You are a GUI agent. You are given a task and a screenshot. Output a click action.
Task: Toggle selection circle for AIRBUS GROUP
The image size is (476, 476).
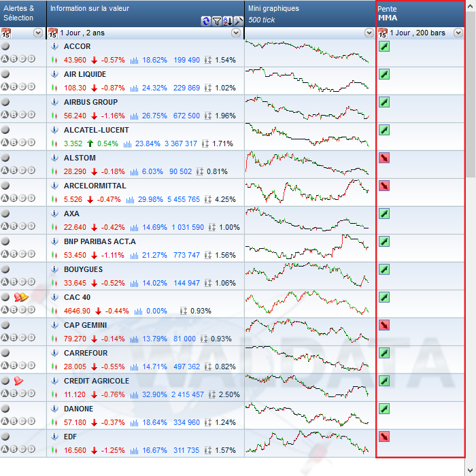(x=5, y=102)
